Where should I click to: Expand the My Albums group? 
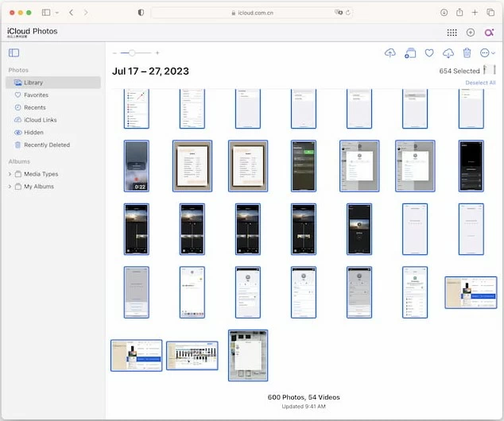pyautogui.click(x=10, y=186)
